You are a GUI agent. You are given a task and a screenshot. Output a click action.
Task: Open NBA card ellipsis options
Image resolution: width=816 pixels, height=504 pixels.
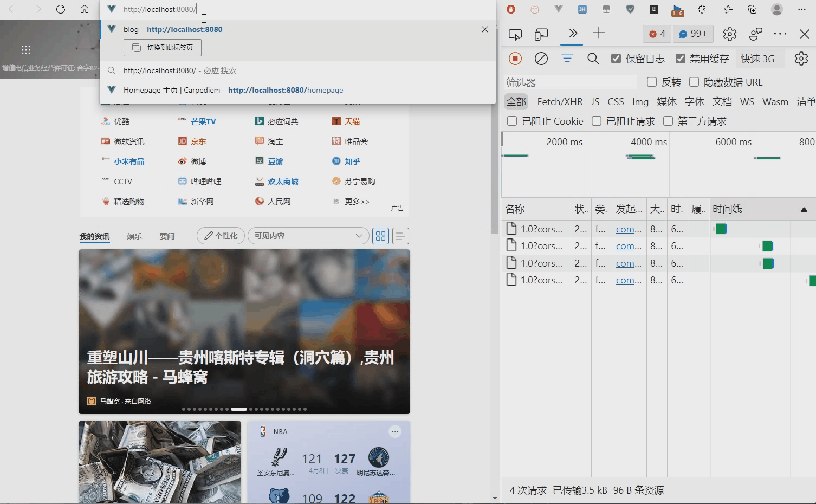click(395, 431)
